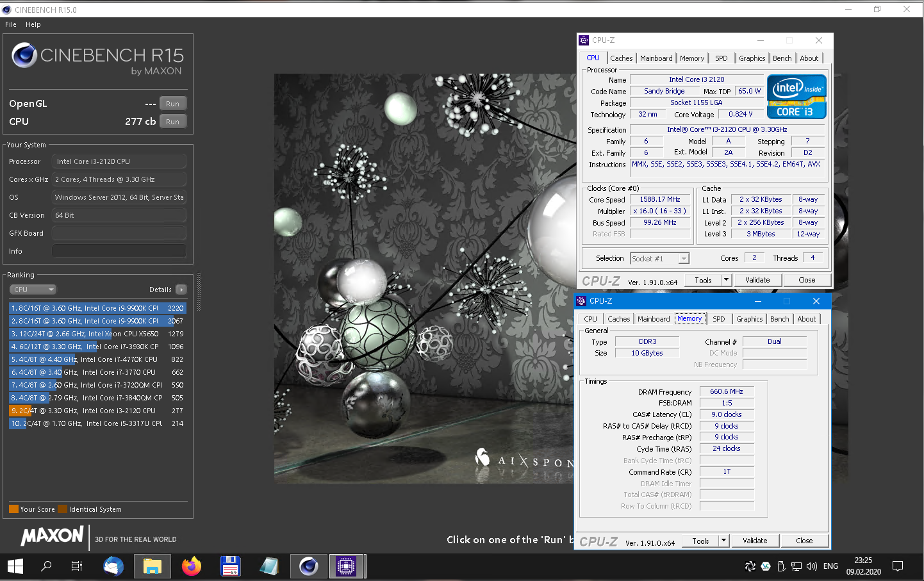Click the Your Score orange legend swatch
This screenshot has height=581, width=924.
(13, 509)
